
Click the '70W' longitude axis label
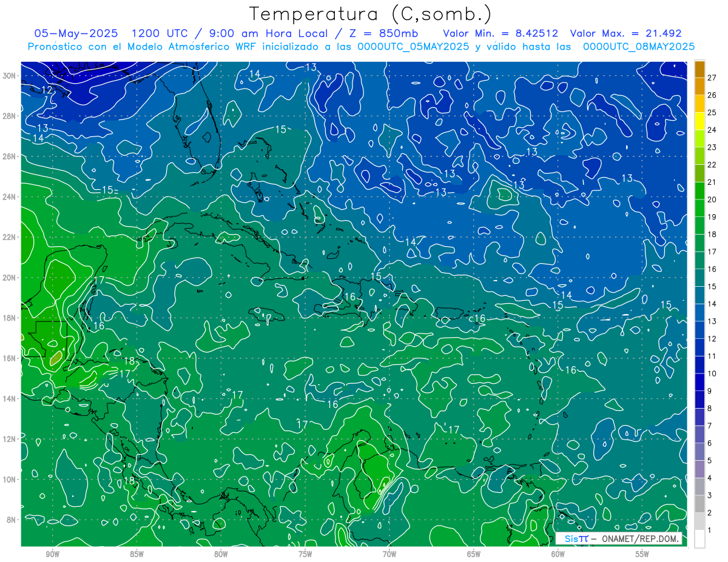[389, 555]
